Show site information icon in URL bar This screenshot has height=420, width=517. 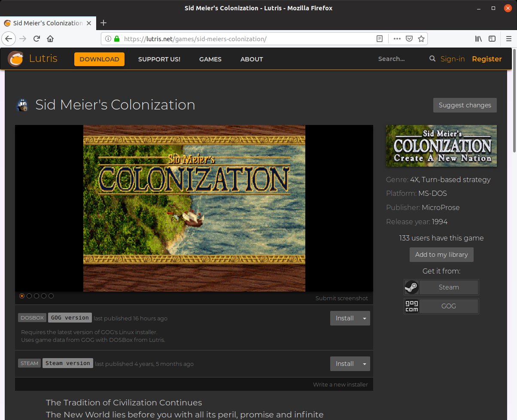pyautogui.click(x=108, y=39)
